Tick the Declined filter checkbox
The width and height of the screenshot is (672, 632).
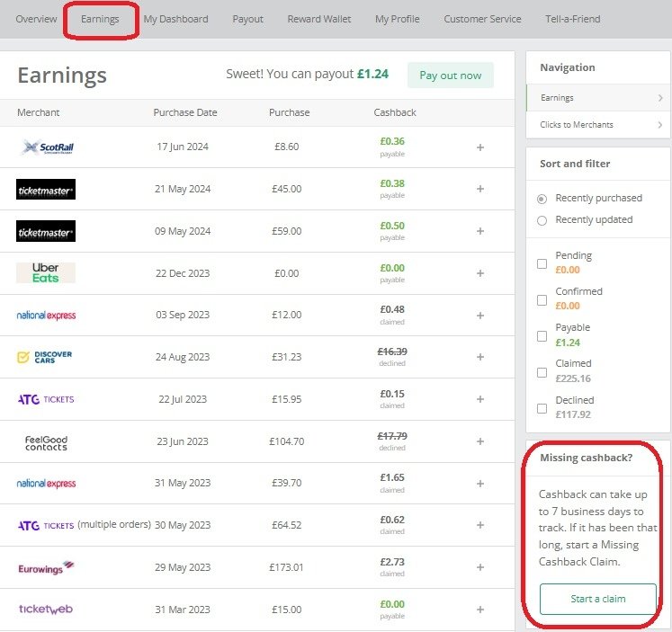point(542,408)
